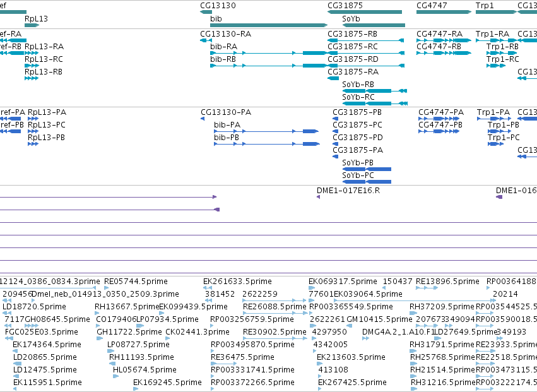Click the CG13130 gene label
537x392 pixels.
218,6
